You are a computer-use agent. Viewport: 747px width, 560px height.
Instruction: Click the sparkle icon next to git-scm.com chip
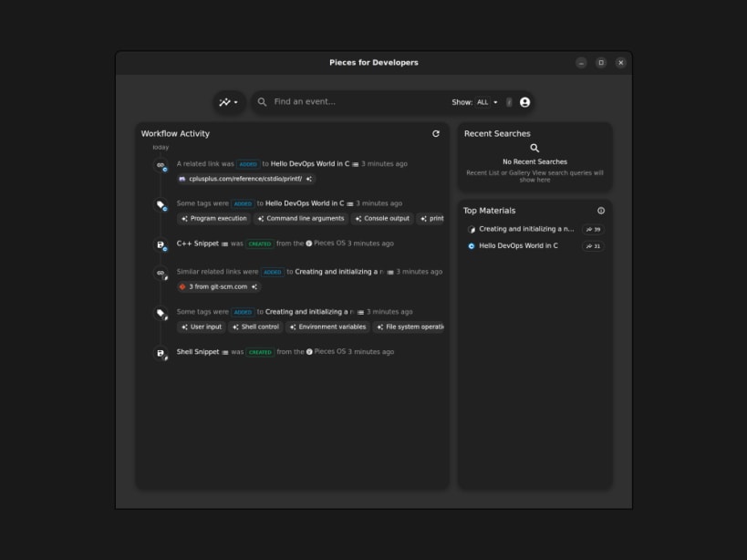click(x=254, y=286)
